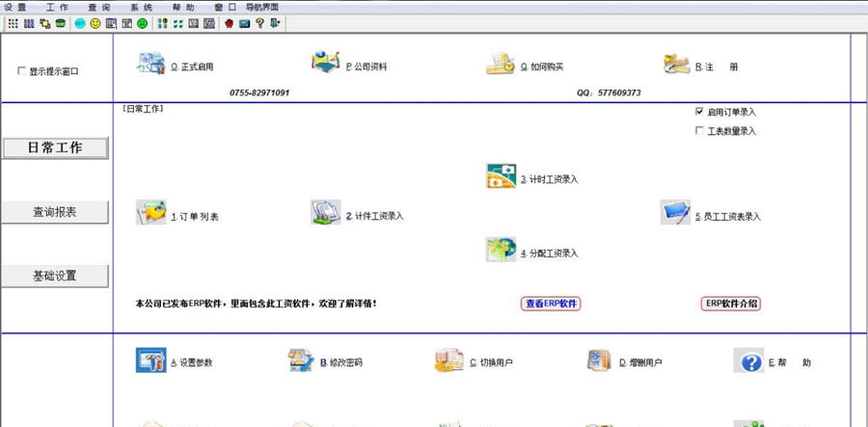Click the 基础设置 sidebar button

55,276
